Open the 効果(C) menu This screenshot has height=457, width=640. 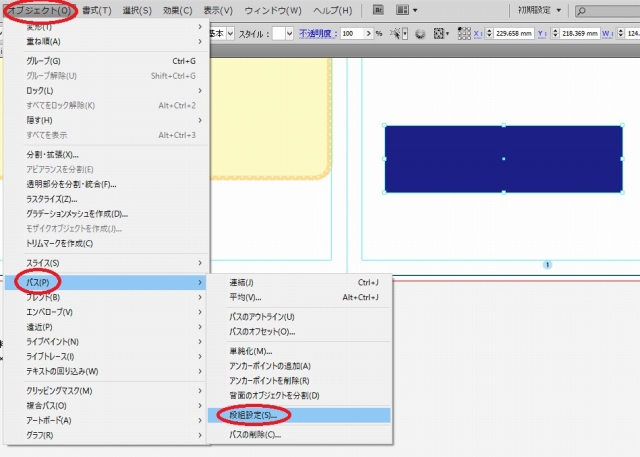pos(178,10)
